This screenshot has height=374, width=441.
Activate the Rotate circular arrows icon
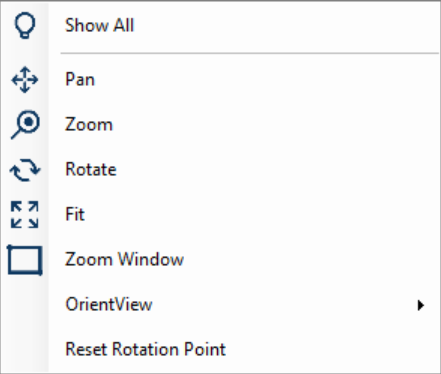[25, 170]
